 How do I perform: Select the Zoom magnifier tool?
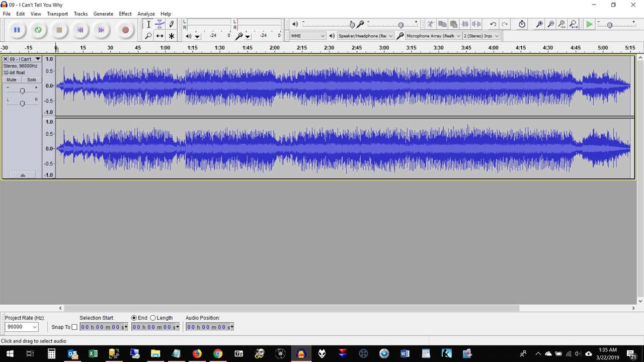click(x=148, y=36)
